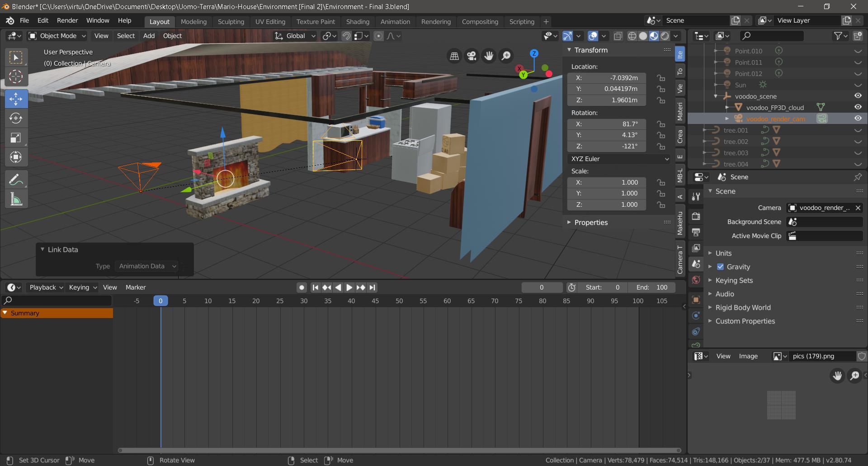This screenshot has height=466, width=868.
Task: Open the viewport Add menu
Action: pos(149,36)
